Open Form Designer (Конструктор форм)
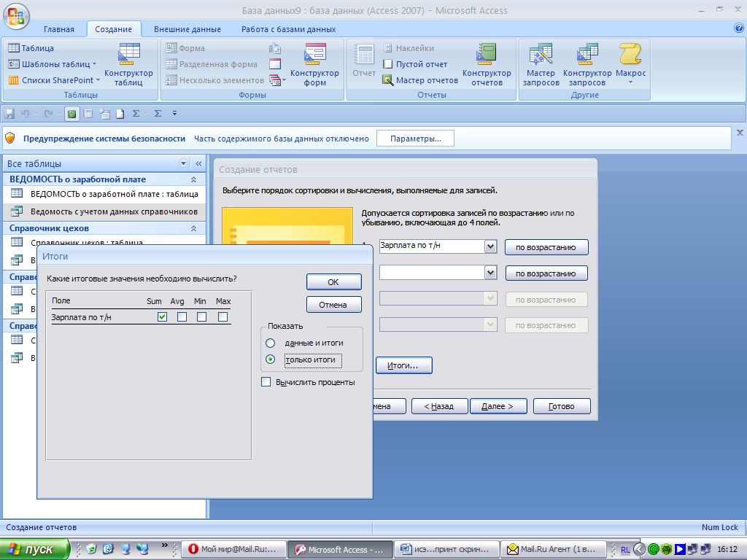Viewport: 747px width, 560px height. (314, 65)
